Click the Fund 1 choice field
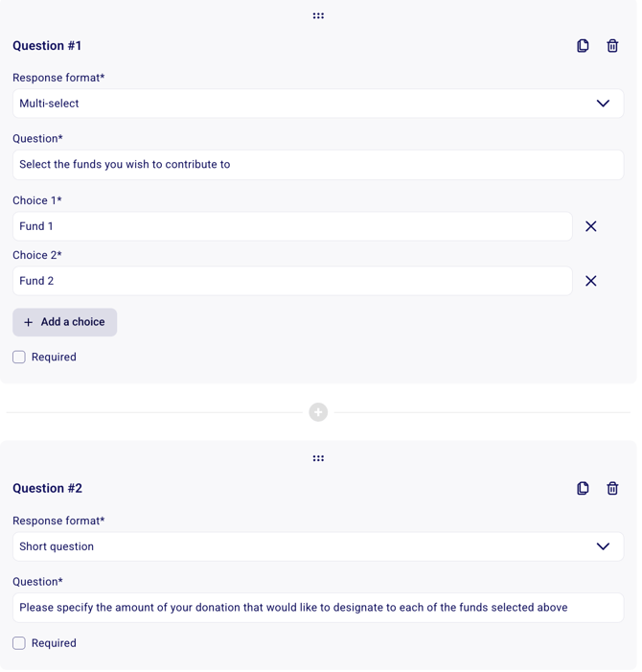 (x=292, y=226)
